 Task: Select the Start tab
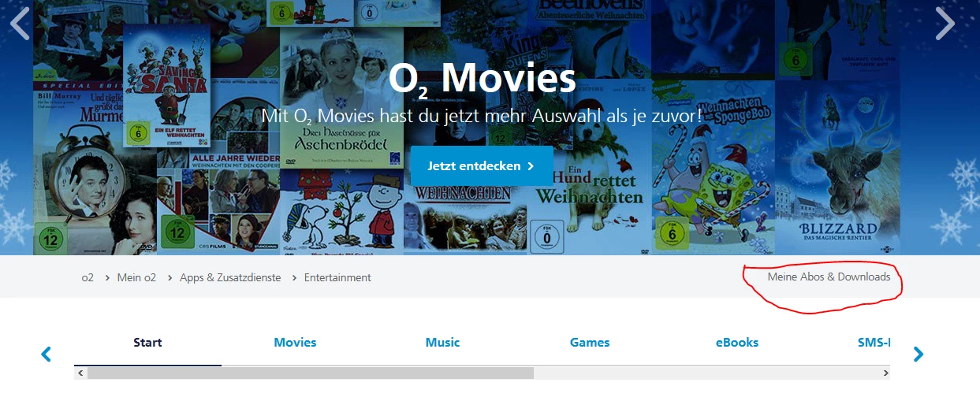click(147, 343)
